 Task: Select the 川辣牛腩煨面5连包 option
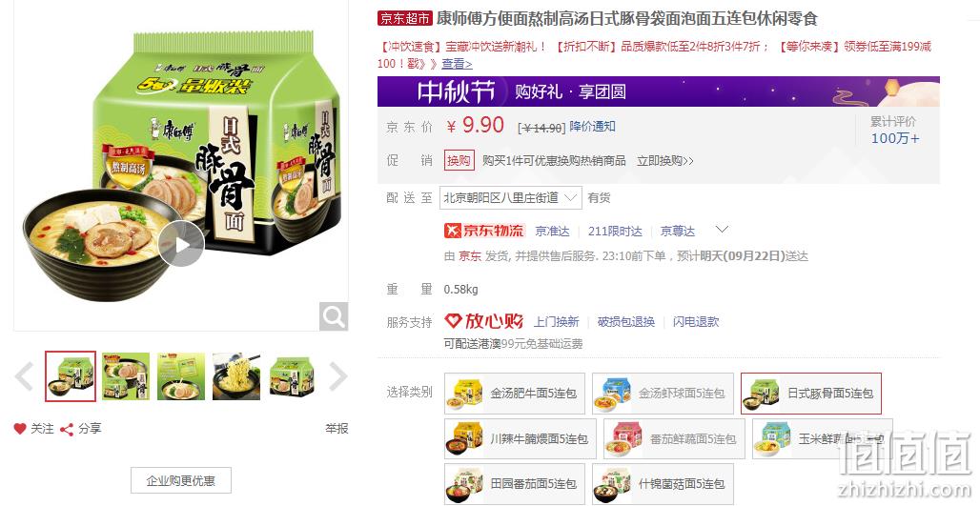pos(521,439)
